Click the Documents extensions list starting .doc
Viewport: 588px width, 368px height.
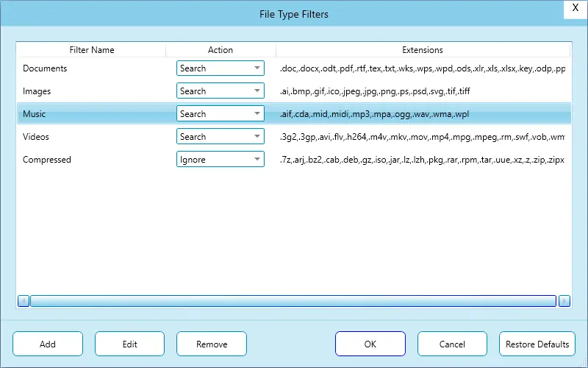[x=423, y=68]
